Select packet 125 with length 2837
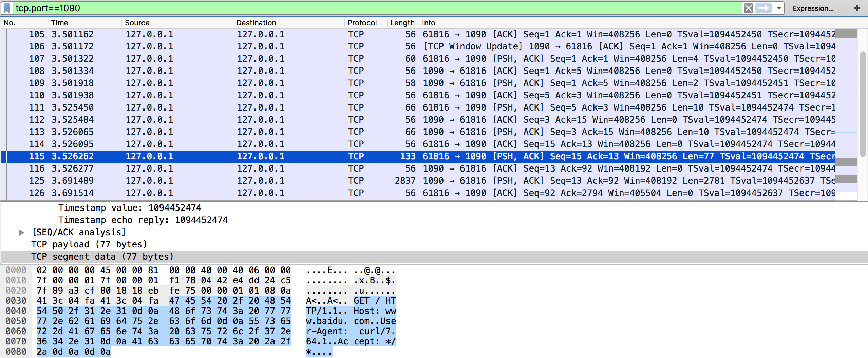 [x=418, y=181]
